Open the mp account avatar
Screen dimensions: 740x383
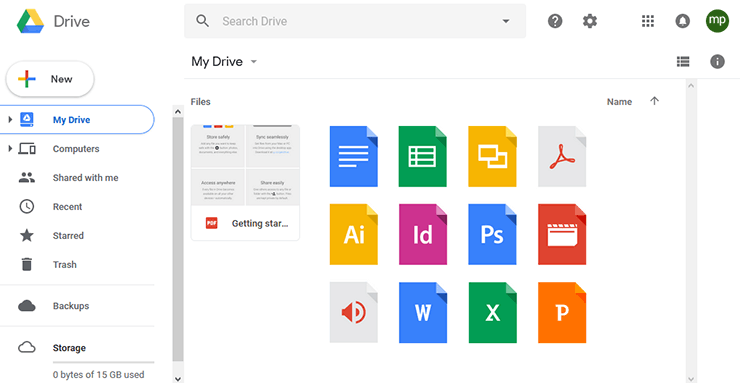click(x=717, y=21)
